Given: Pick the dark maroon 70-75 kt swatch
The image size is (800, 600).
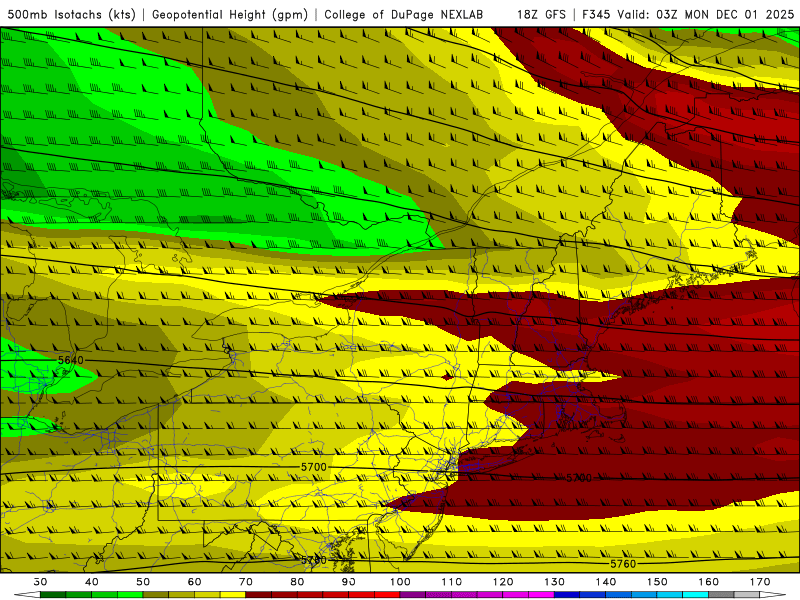Looking at the screenshot, I should (x=259, y=595).
